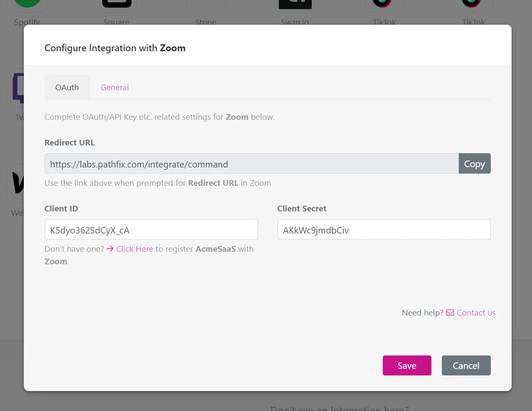Select the Redirect URL text field
532x411 pixels.
(x=251, y=164)
